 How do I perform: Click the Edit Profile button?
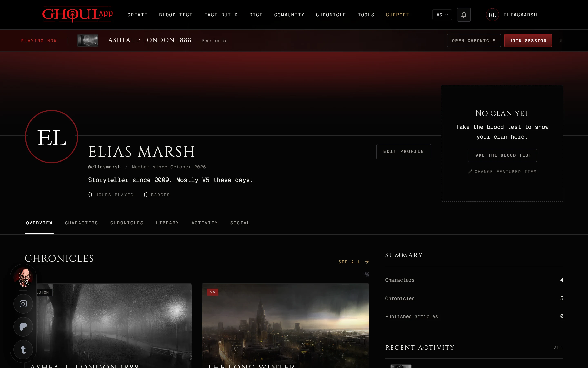[404, 152]
